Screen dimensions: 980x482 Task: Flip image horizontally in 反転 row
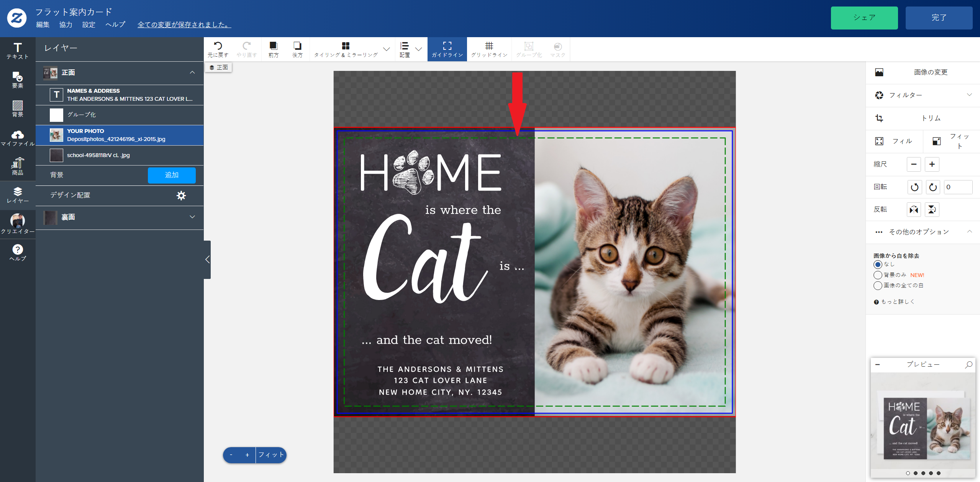[914, 210]
